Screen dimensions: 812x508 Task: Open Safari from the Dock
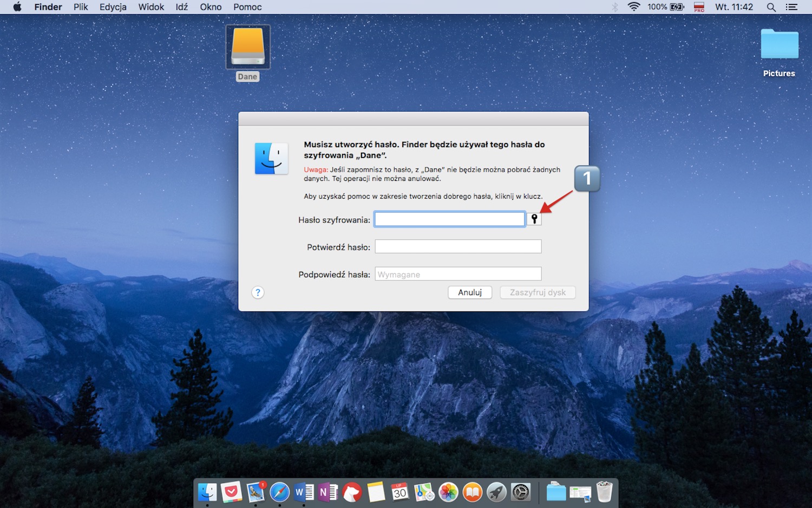point(279,492)
